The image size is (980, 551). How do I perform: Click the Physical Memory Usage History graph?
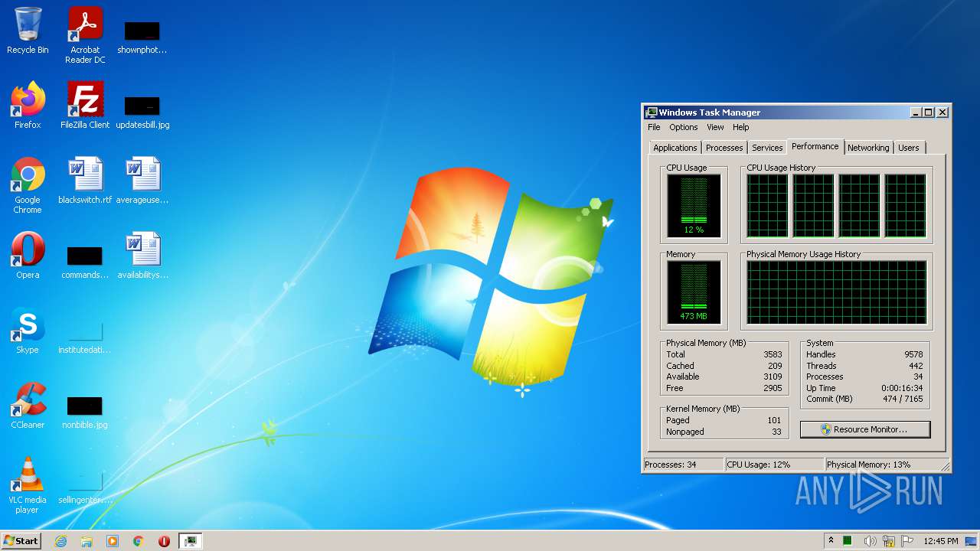coord(836,292)
